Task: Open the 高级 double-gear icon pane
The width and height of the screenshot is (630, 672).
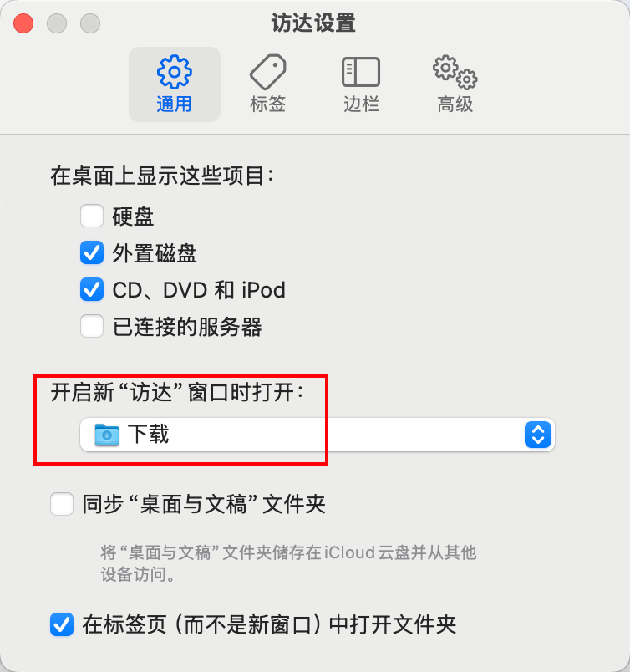Action: pyautogui.click(x=455, y=72)
